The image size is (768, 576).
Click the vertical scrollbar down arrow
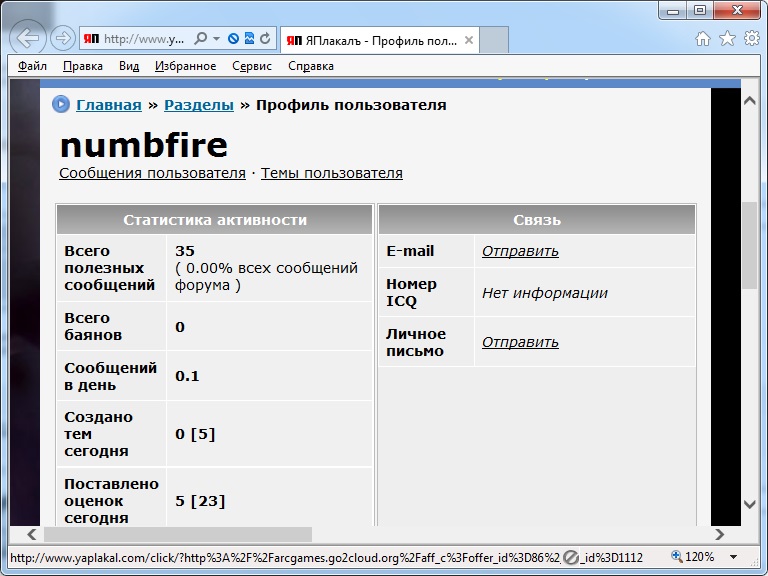[750, 504]
